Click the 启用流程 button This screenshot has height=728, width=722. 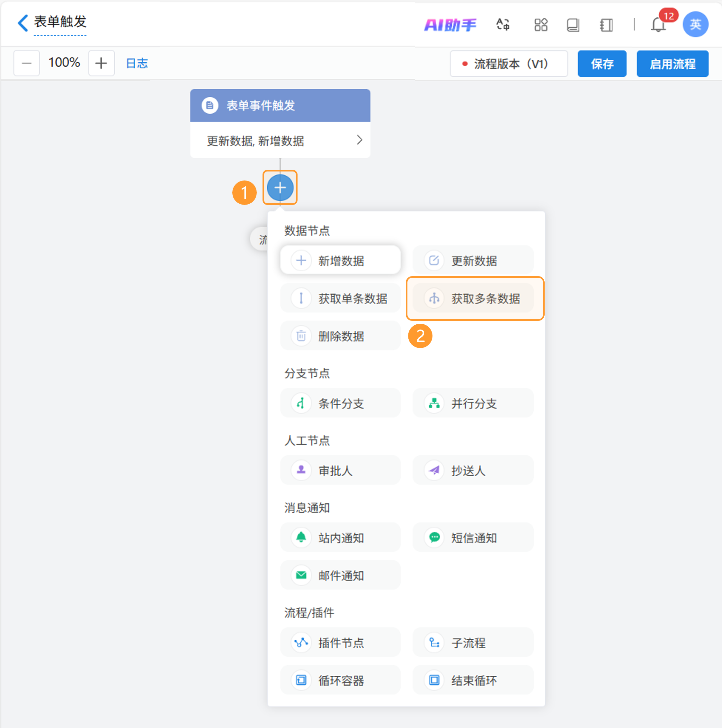click(x=672, y=64)
